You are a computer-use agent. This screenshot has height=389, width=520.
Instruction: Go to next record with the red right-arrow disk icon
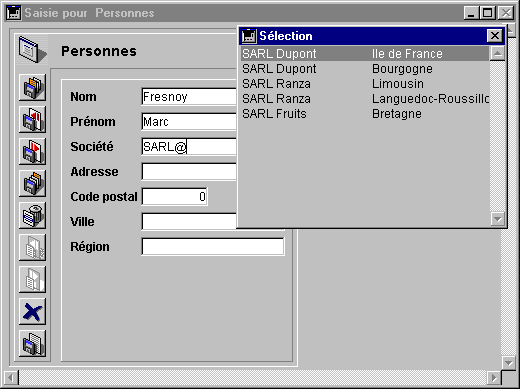point(32,151)
